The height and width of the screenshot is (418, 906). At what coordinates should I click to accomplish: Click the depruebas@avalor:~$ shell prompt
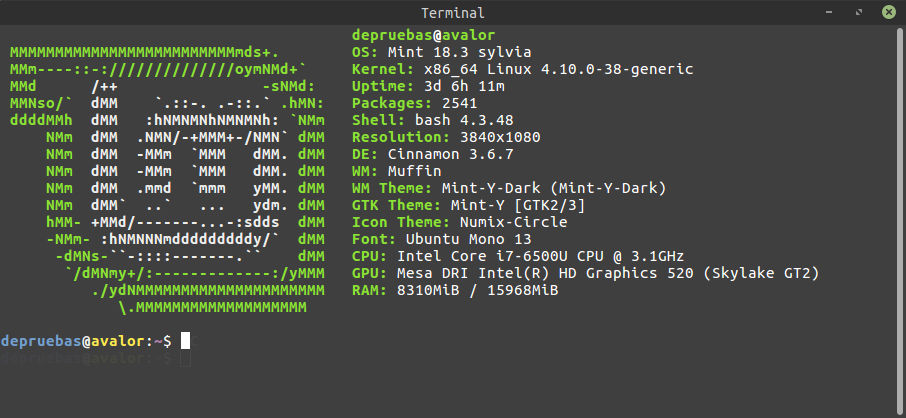click(86, 341)
